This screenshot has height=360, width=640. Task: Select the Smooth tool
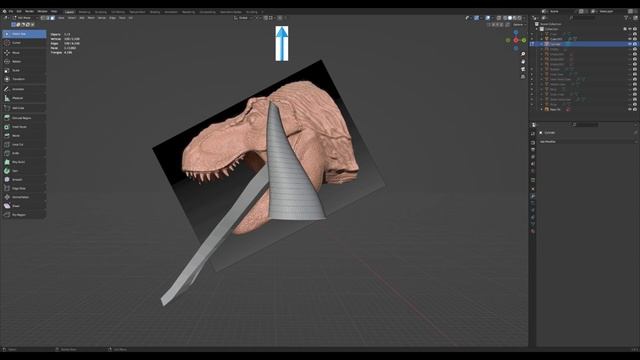click(x=24, y=180)
